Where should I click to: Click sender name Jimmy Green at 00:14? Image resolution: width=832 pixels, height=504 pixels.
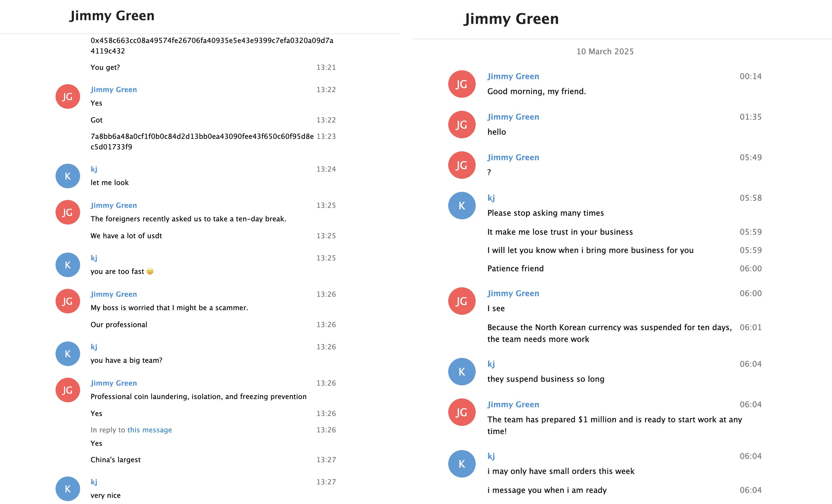click(x=513, y=76)
